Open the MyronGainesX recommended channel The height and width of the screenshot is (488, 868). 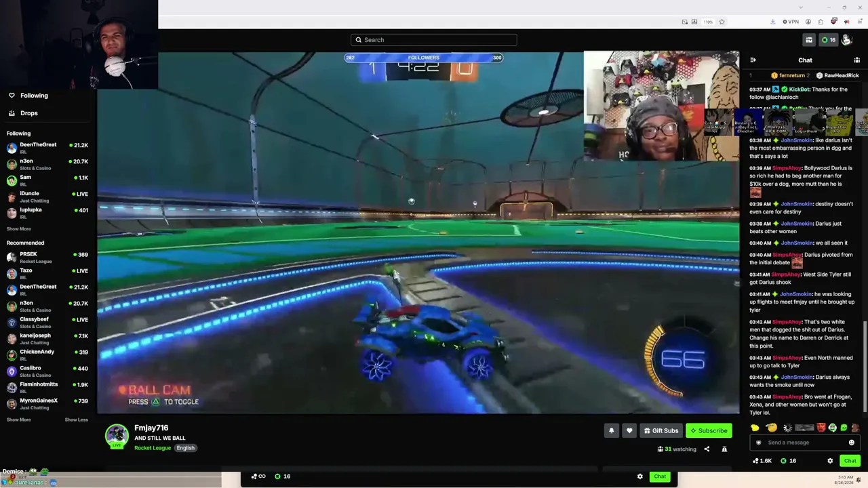[x=47, y=403]
